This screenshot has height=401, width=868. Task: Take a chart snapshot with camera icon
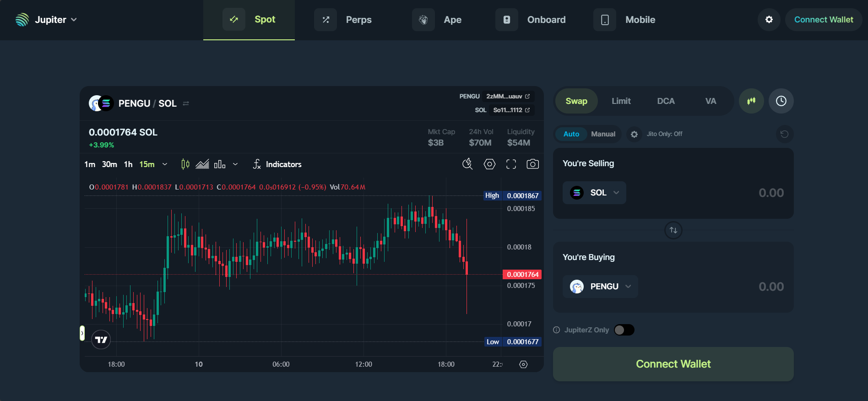click(x=532, y=164)
